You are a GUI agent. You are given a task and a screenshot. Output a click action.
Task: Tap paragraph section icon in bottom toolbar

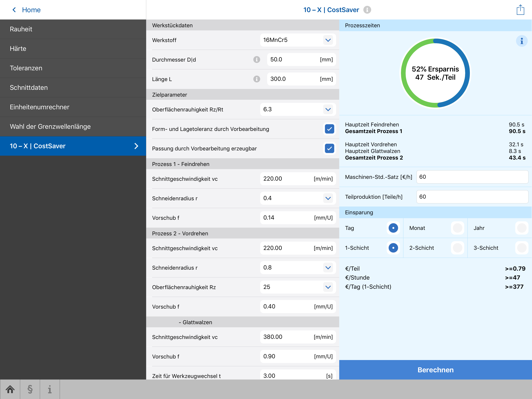[x=30, y=389]
